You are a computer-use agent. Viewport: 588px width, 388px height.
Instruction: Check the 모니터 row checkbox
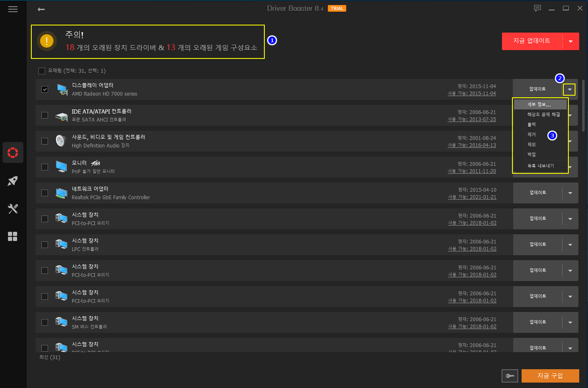click(45, 167)
